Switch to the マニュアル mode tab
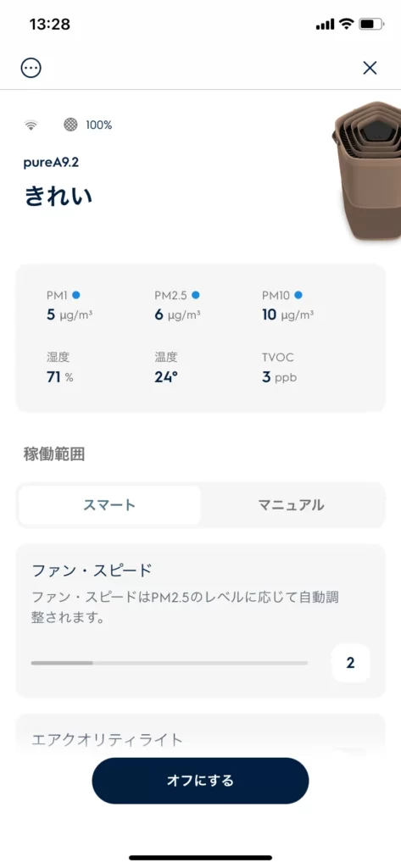 pyautogui.click(x=292, y=505)
